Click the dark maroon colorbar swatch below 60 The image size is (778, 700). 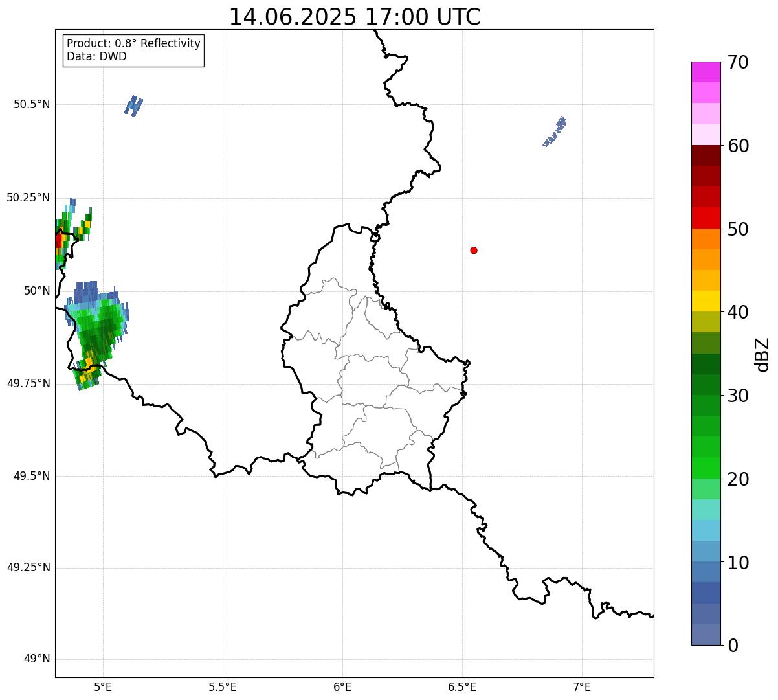coord(706,155)
